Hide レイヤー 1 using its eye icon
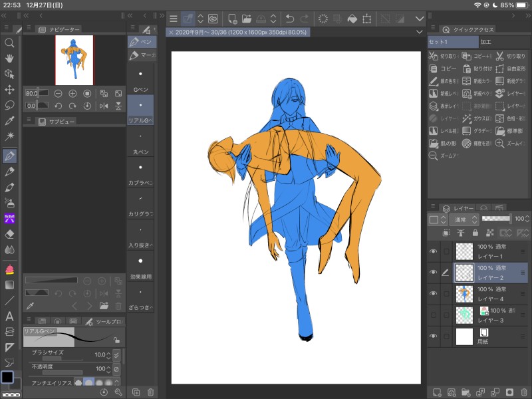Image resolution: width=532 pixels, height=399 pixels. pyautogui.click(x=434, y=251)
